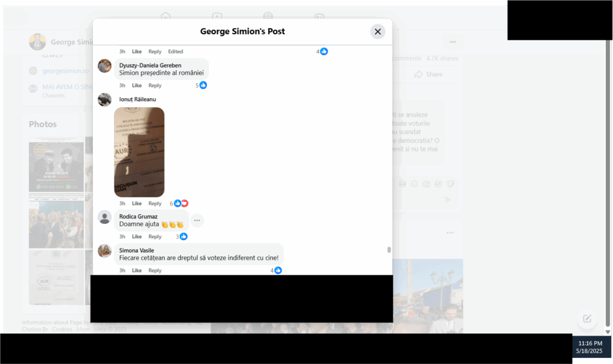The height and width of the screenshot is (364, 613).
Task: View reactions on Ionuț Răileanu's photo comment
Action: [179, 204]
